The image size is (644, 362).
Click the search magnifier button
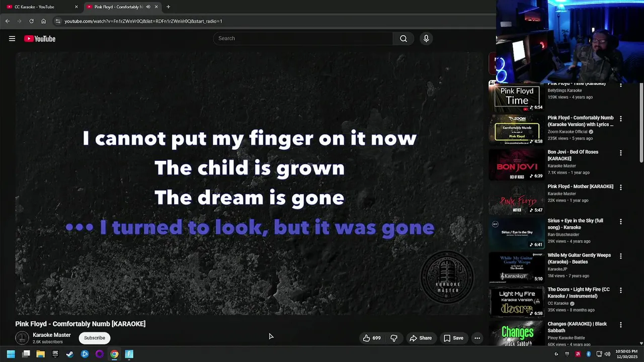pyautogui.click(x=404, y=39)
